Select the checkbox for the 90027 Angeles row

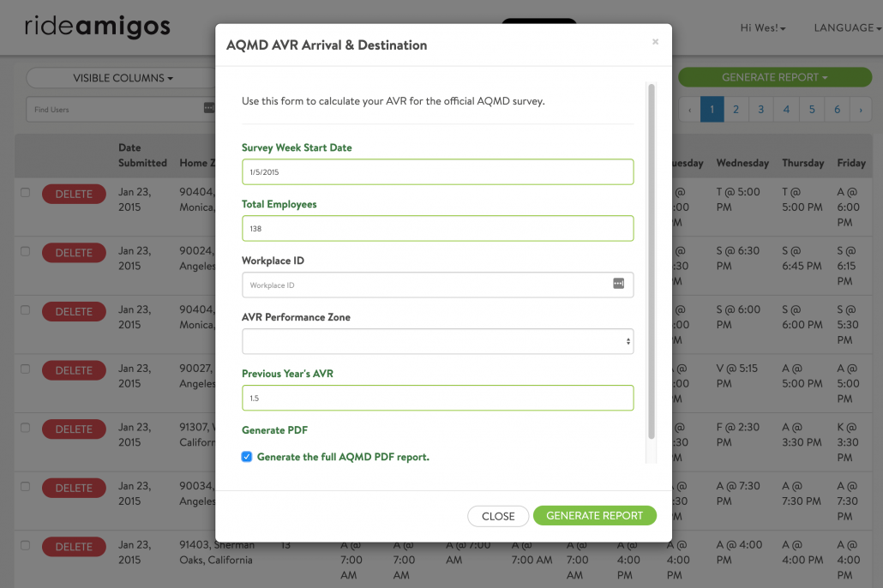pyautogui.click(x=26, y=369)
